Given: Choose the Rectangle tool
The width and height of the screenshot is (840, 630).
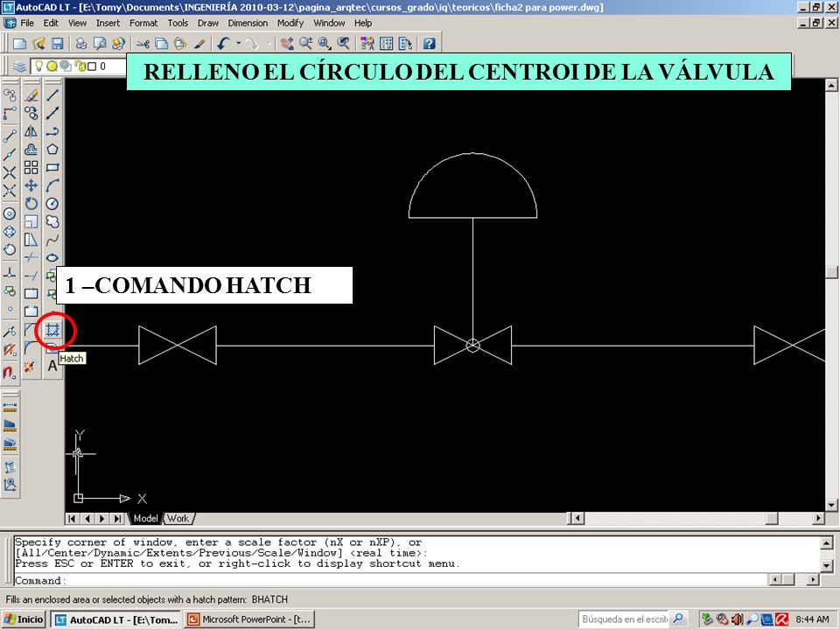Looking at the screenshot, I should [52, 168].
